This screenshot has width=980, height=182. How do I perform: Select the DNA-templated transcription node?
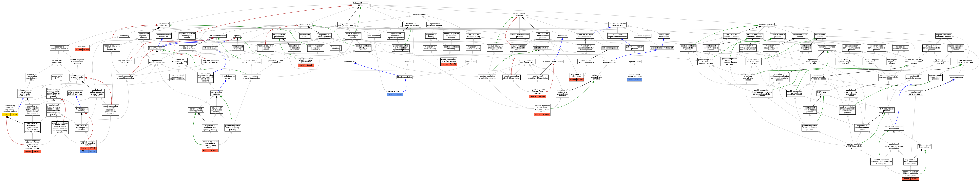924,146
